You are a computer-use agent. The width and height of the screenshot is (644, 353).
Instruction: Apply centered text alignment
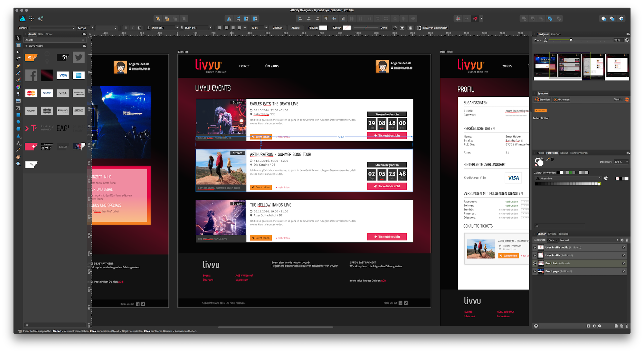click(226, 28)
